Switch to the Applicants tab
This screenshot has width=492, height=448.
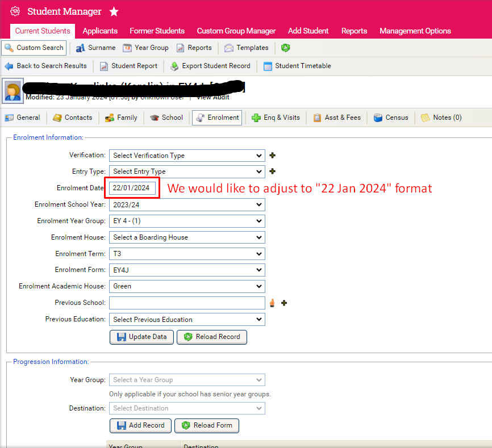tap(100, 31)
